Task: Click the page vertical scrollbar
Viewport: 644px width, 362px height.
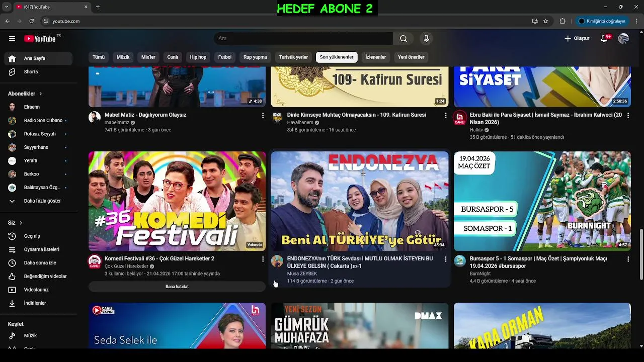Action: point(641,255)
